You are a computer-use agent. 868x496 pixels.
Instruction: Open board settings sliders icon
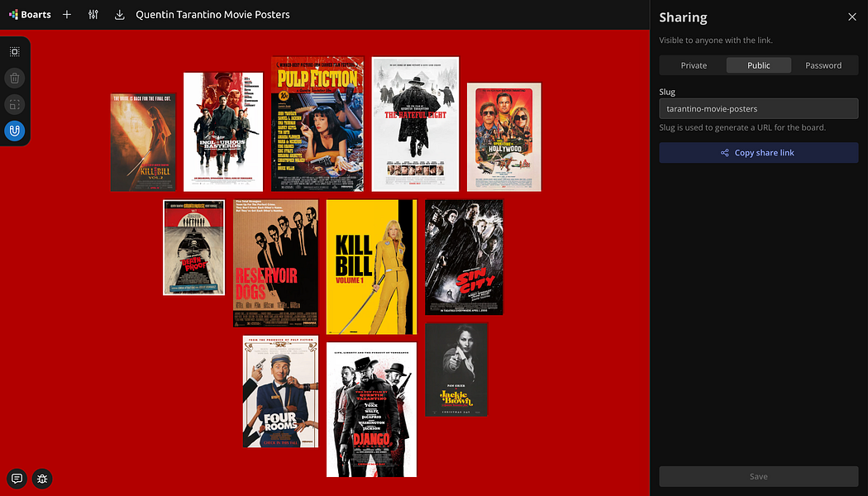pos(93,14)
